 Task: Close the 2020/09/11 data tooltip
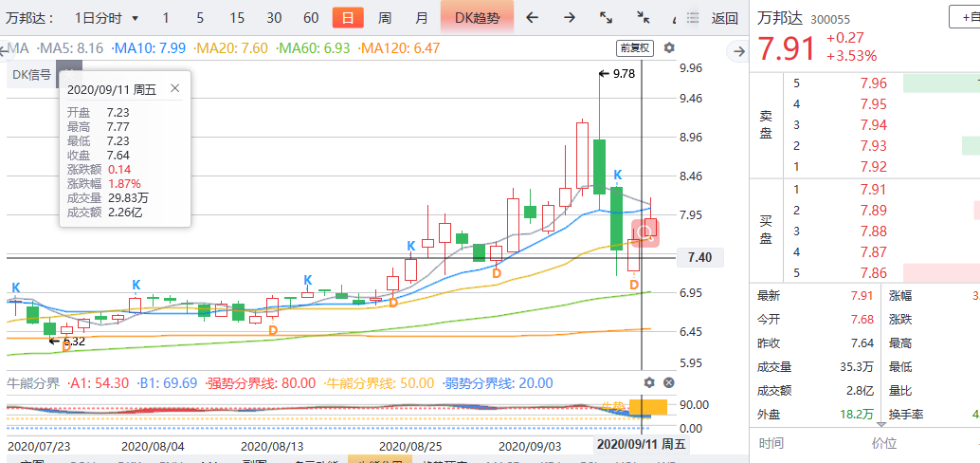175,88
